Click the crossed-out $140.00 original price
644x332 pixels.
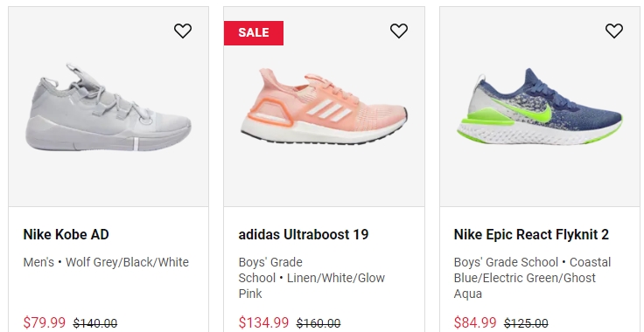coord(95,323)
